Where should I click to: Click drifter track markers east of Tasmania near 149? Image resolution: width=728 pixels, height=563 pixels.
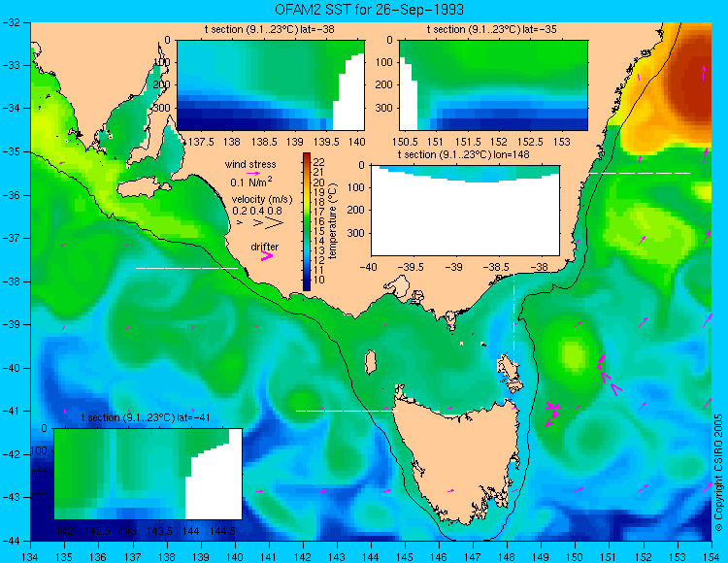pyautogui.click(x=552, y=414)
